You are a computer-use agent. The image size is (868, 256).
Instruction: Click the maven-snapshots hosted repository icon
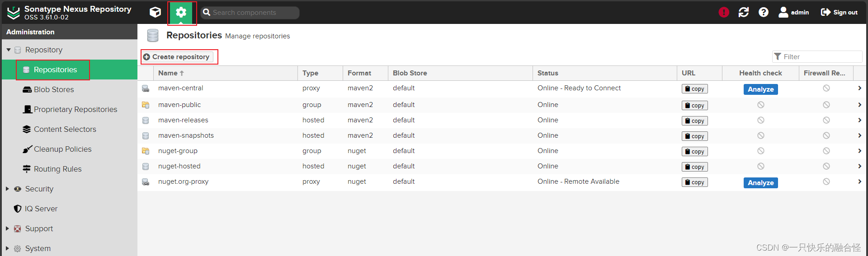coord(146,136)
